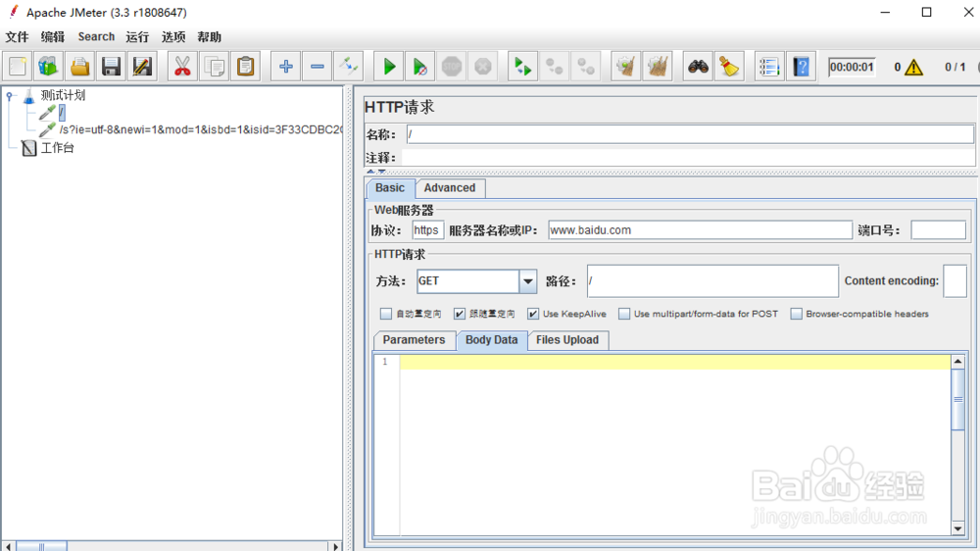The image size is (980, 551).
Task: Click the server name www.baidu.com field
Action: pyautogui.click(x=700, y=230)
